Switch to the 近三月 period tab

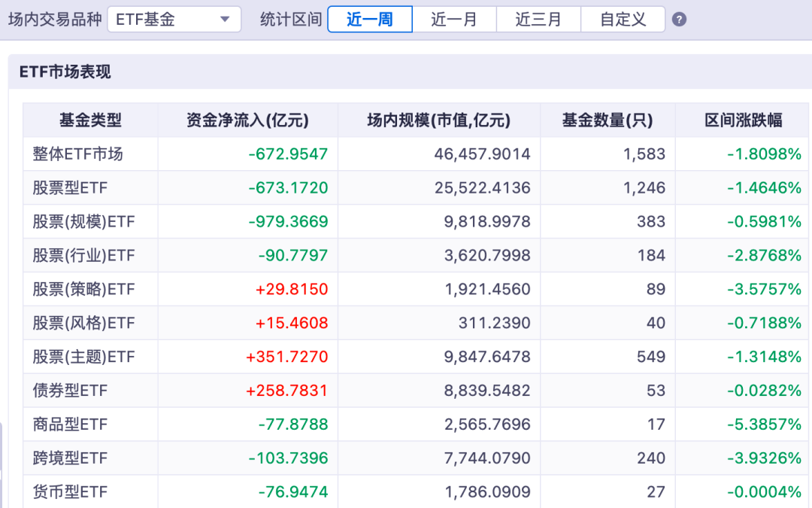[538, 20]
